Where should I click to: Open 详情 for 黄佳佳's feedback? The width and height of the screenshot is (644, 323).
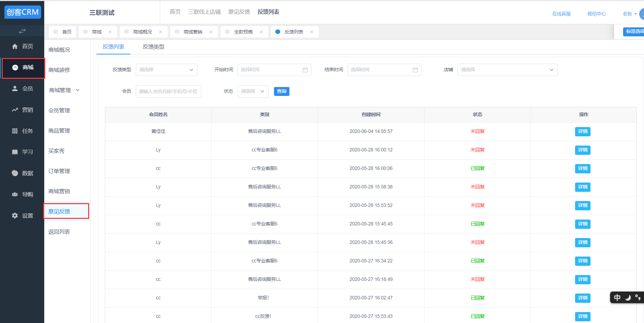(x=582, y=132)
